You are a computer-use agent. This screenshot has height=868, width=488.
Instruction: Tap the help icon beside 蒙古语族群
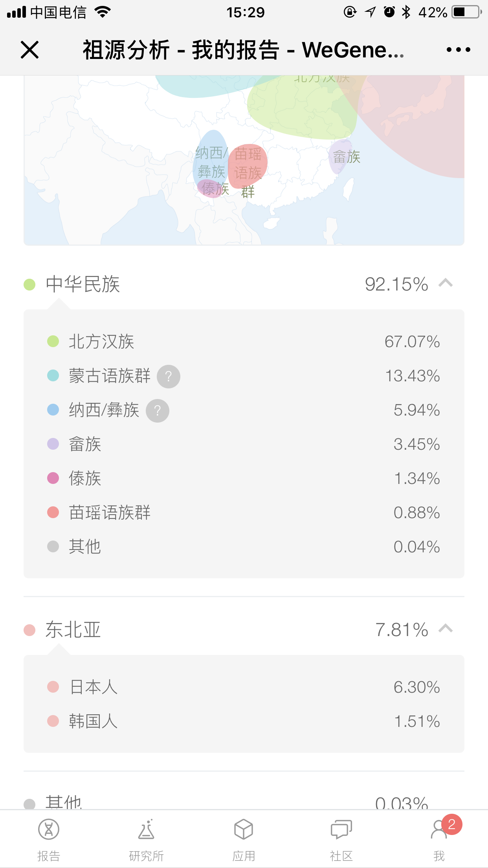(169, 377)
